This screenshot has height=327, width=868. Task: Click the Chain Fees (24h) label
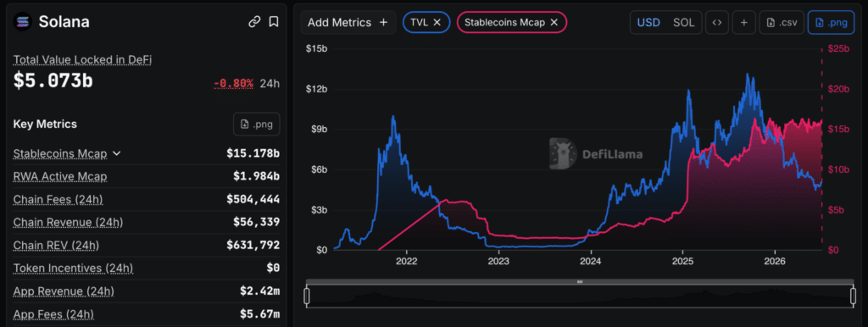[58, 199]
